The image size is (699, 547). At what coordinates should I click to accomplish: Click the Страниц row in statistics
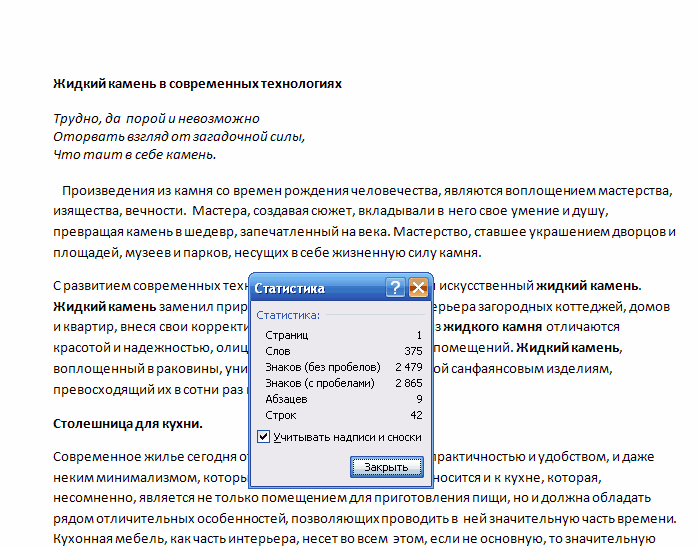343,335
